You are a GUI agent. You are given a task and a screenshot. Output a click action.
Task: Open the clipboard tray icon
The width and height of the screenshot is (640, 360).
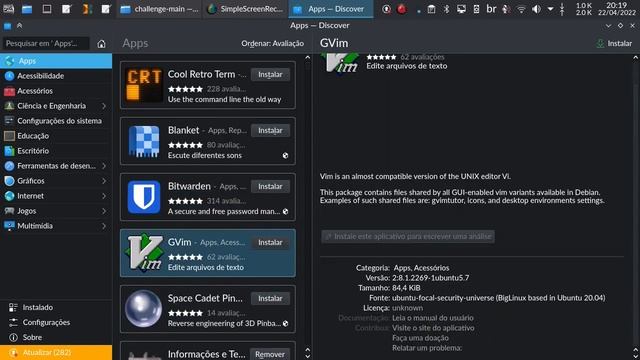(431, 9)
